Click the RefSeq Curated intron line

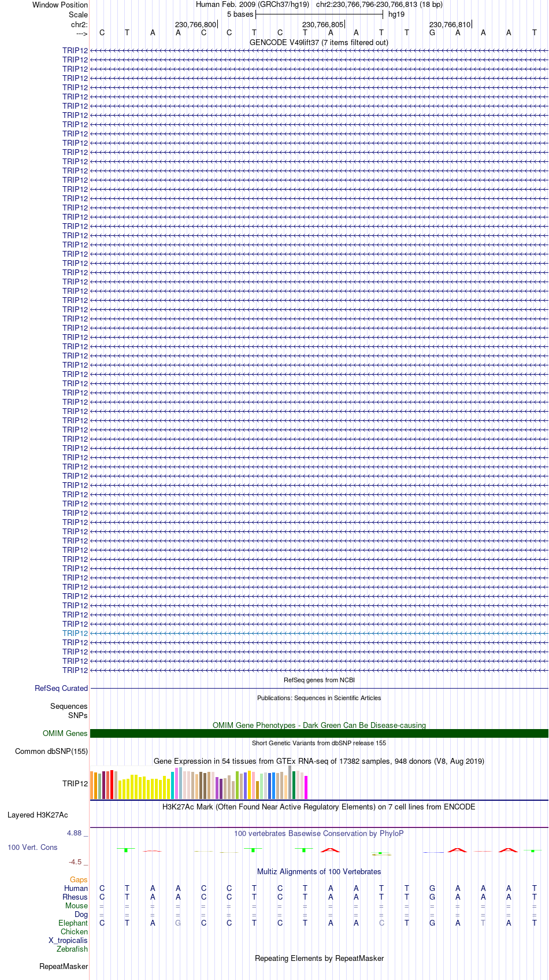tap(319, 689)
